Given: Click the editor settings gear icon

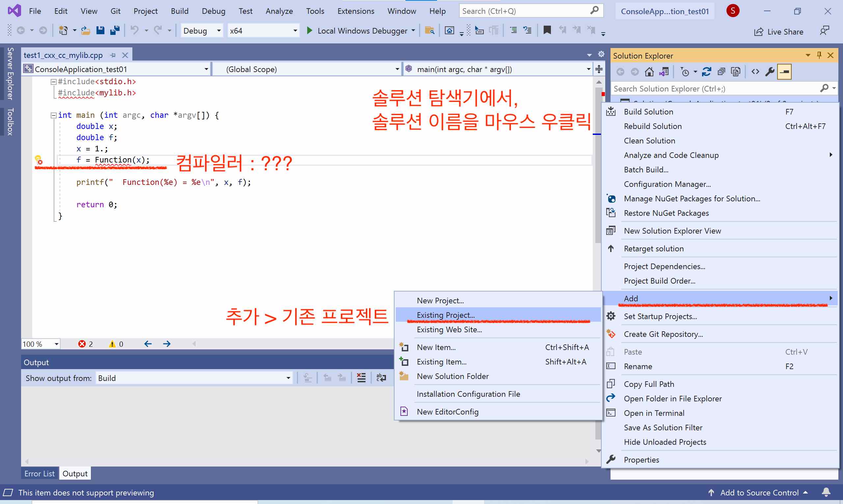Looking at the screenshot, I should tap(601, 54).
